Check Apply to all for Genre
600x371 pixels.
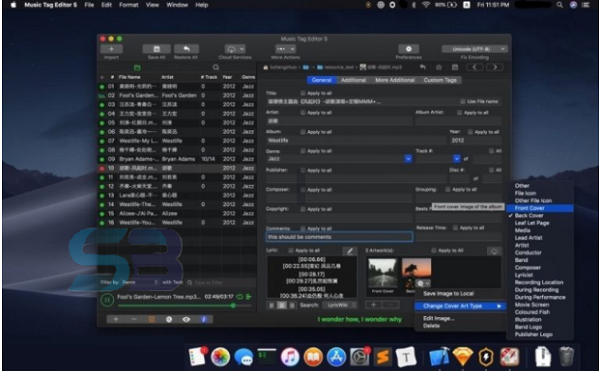(x=303, y=151)
